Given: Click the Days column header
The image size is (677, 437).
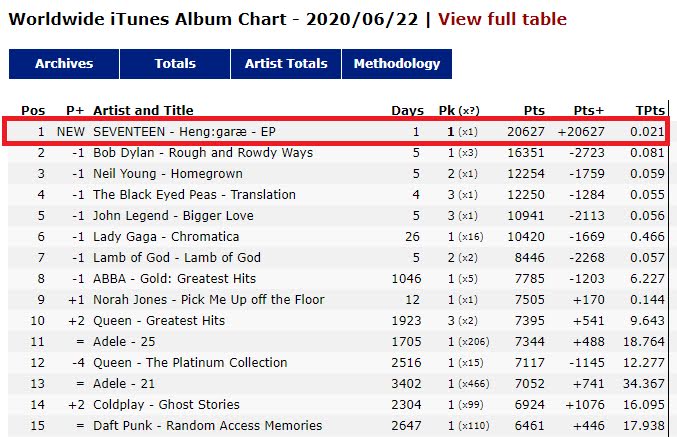Looking at the screenshot, I should (407, 110).
